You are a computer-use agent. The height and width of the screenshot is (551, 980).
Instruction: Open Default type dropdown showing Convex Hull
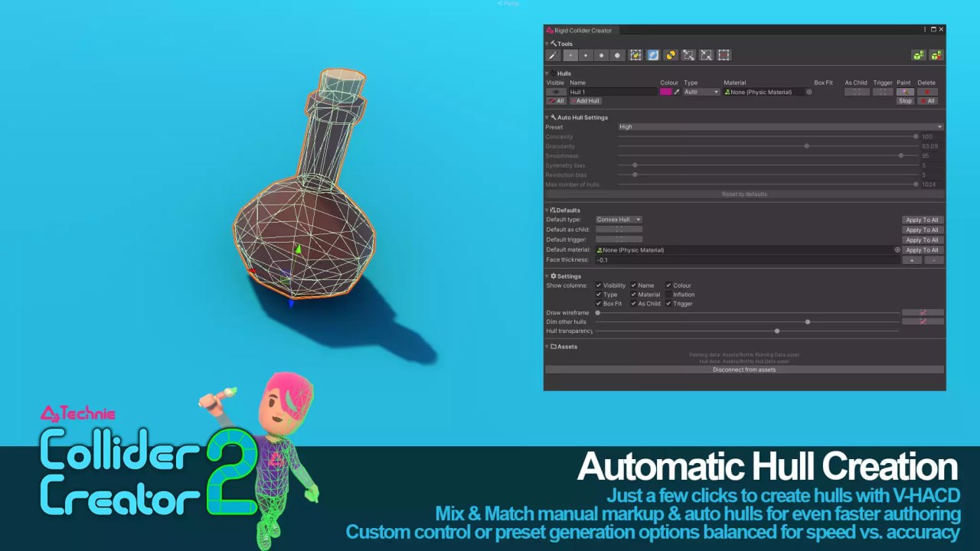click(x=619, y=220)
